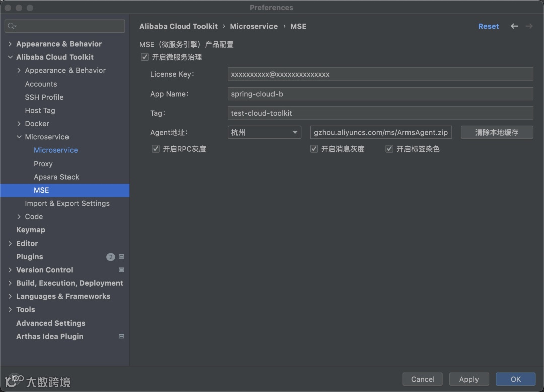Viewport: 544px width, 392px height.
Task: Click the Agent URL field ArmsAgent.zip
Action: (381, 132)
